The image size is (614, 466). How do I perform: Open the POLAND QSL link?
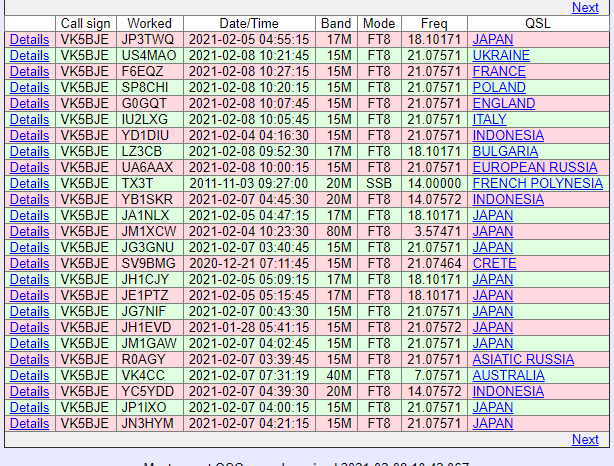(x=499, y=87)
